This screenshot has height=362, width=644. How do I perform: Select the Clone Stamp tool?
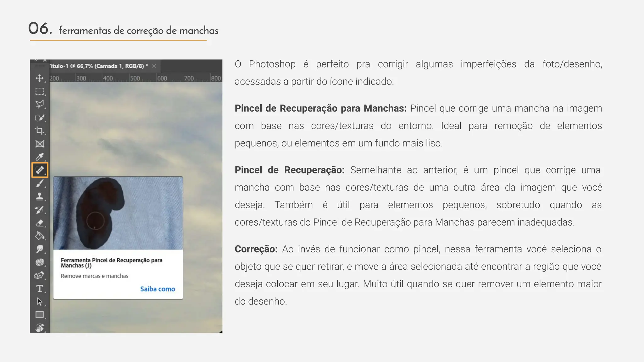[40, 196]
